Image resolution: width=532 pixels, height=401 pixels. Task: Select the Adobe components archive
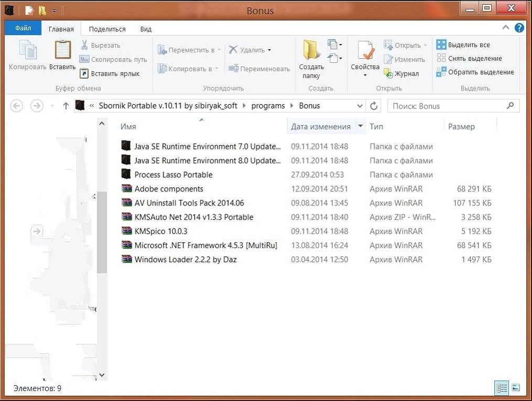169,189
